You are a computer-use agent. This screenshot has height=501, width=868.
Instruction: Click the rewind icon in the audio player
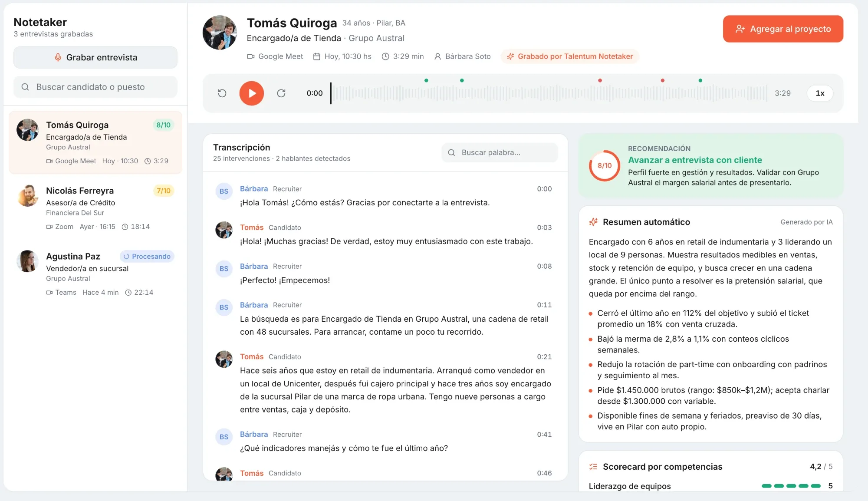(x=222, y=93)
